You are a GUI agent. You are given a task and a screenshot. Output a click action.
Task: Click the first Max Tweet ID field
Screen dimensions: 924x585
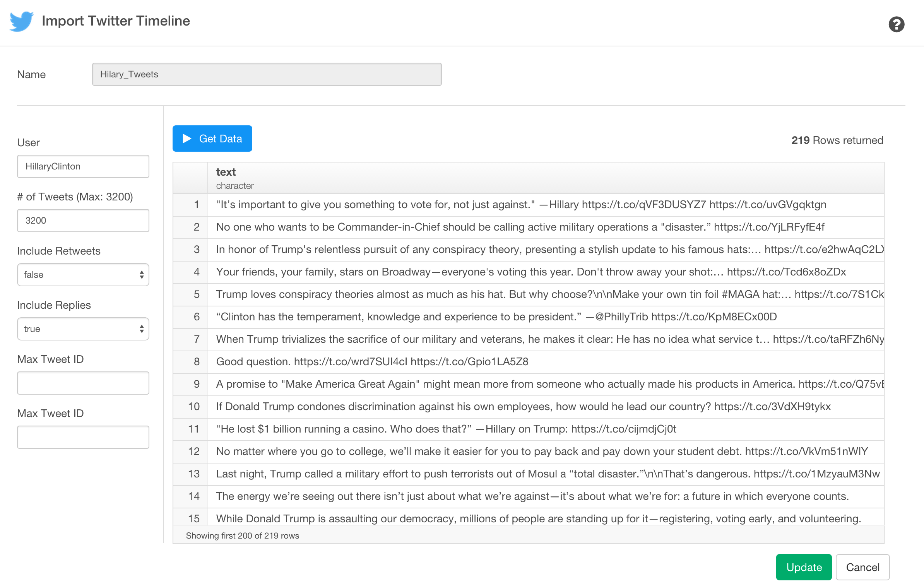tap(83, 383)
